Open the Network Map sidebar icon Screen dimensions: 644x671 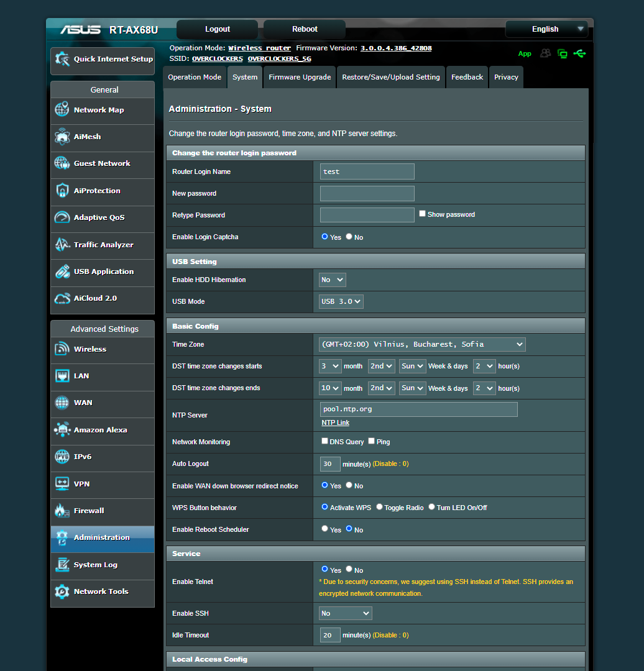point(62,110)
